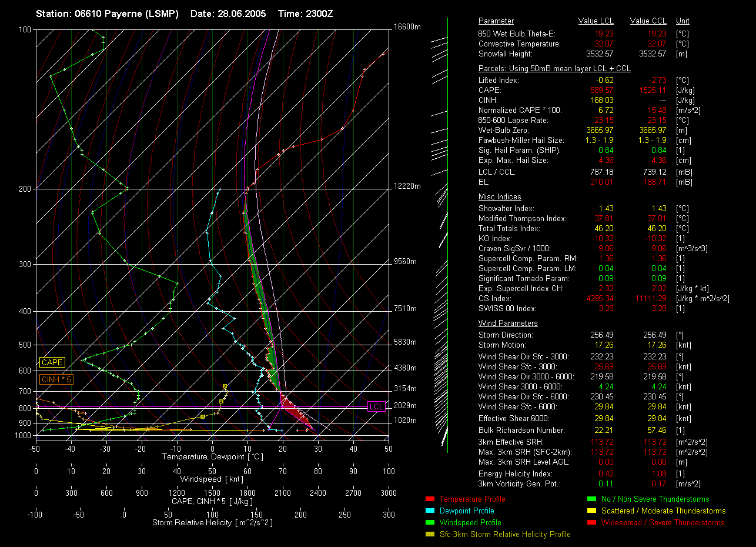Click the underlined Parameter column header
The width and height of the screenshot is (756, 547).
pyautogui.click(x=496, y=21)
